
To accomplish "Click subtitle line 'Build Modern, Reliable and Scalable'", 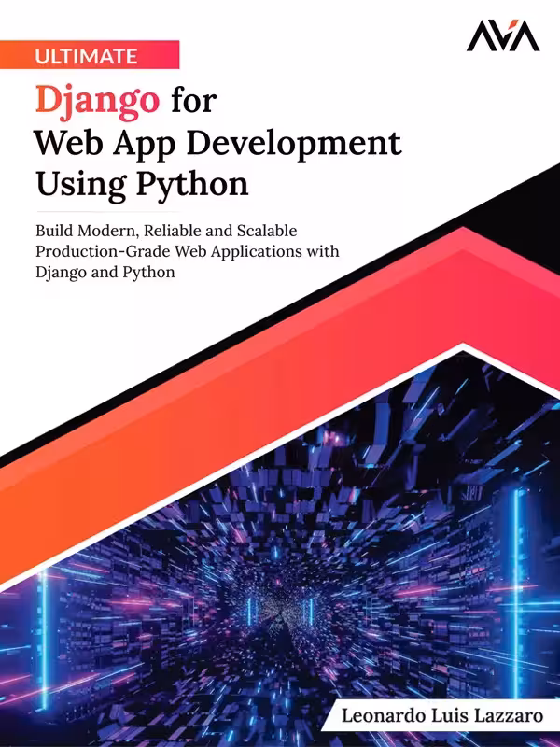I will [166, 231].
